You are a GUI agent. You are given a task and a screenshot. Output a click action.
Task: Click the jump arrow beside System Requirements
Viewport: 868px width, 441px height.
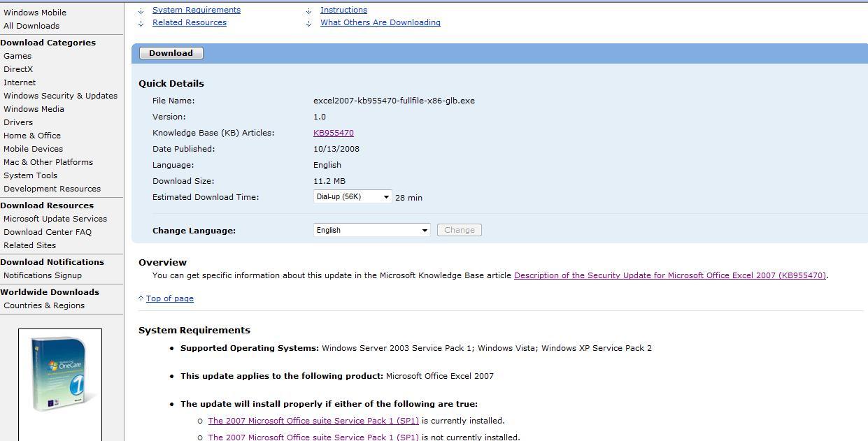[x=142, y=10]
